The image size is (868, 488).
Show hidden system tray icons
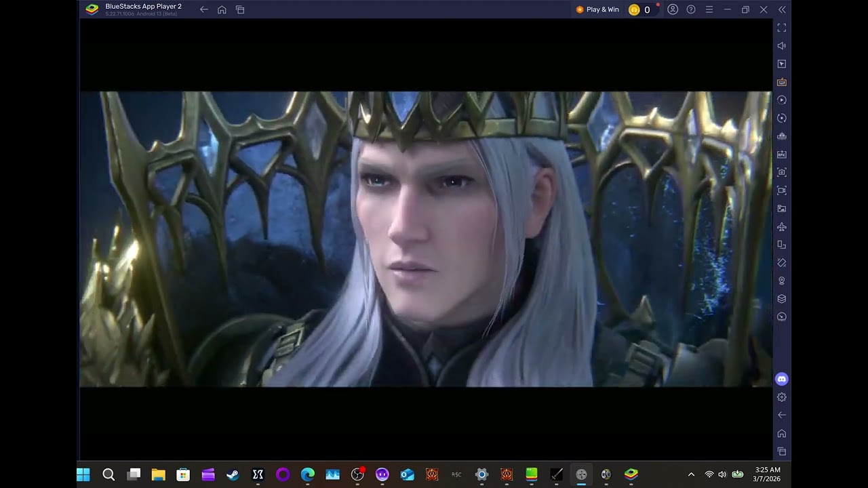click(691, 474)
